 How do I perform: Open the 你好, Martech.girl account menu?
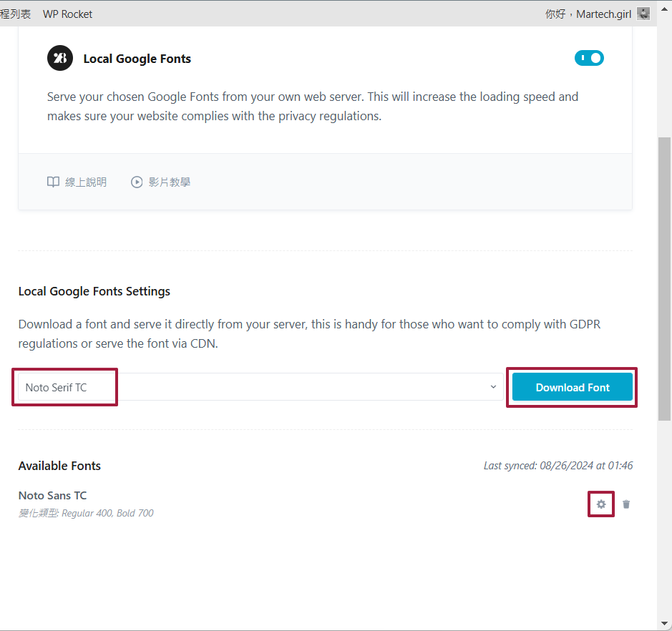(588, 14)
